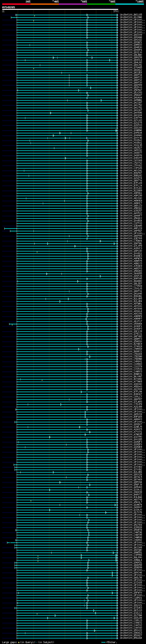Choose the UniRef100_Q42397 label
This screenshot has height=644, width=146.
pyautogui.click(x=131, y=103)
